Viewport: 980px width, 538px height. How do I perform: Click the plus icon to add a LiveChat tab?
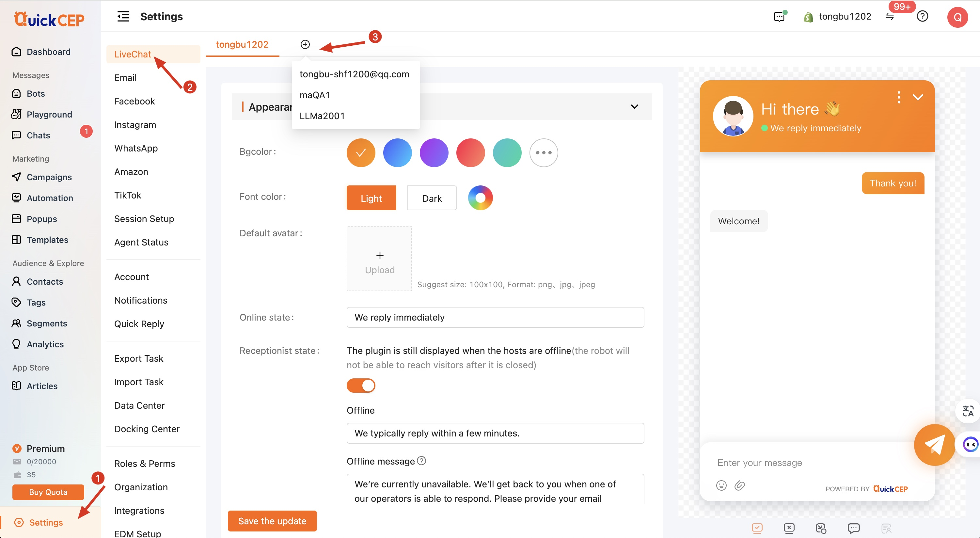coord(305,44)
